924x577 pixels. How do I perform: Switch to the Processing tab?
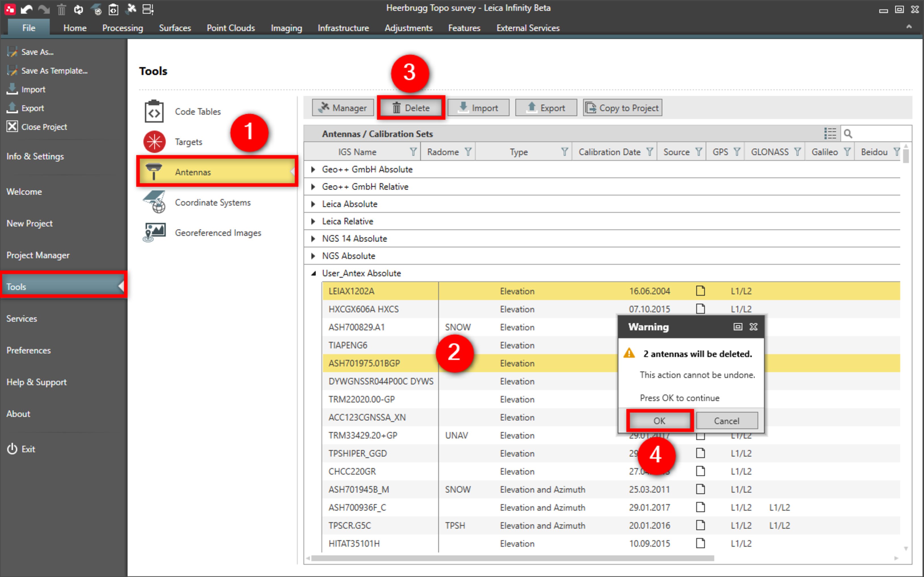tap(123, 28)
